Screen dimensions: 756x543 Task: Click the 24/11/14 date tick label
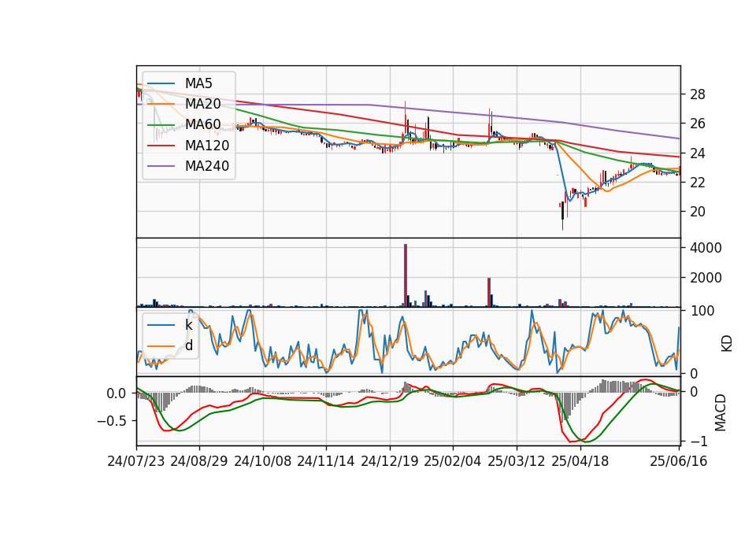tap(326, 461)
